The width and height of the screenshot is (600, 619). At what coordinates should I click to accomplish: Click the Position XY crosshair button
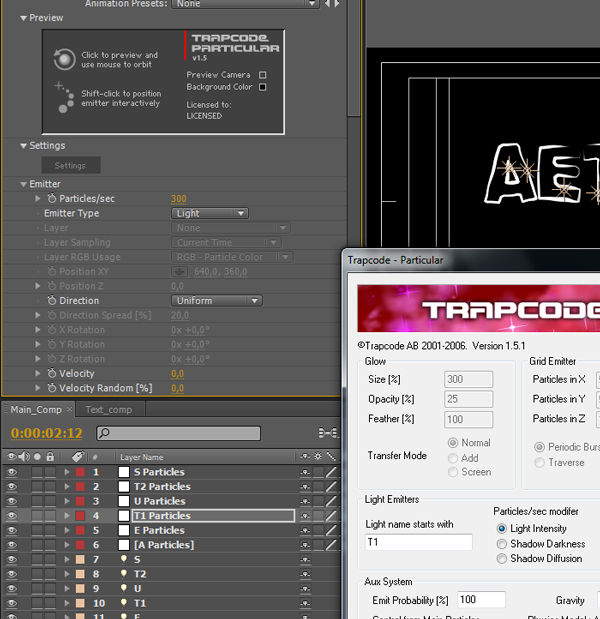[179, 272]
